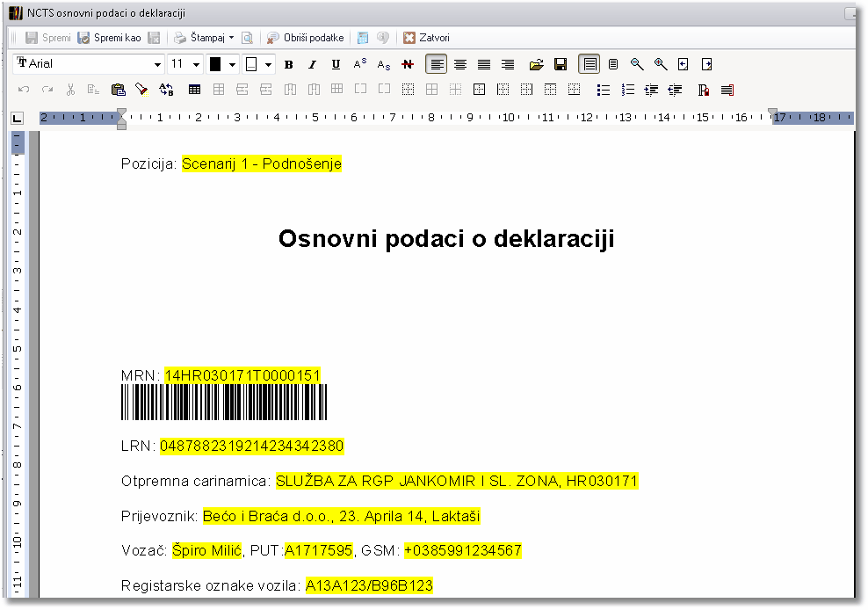Click the paragraph with red bracket icon

[727, 90]
